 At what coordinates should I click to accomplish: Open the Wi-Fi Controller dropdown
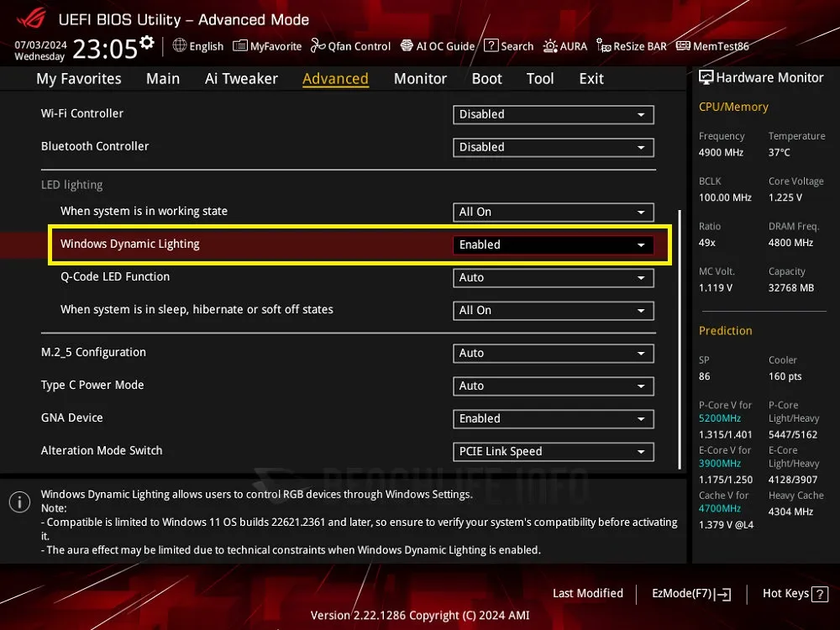click(x=554, y=114)
